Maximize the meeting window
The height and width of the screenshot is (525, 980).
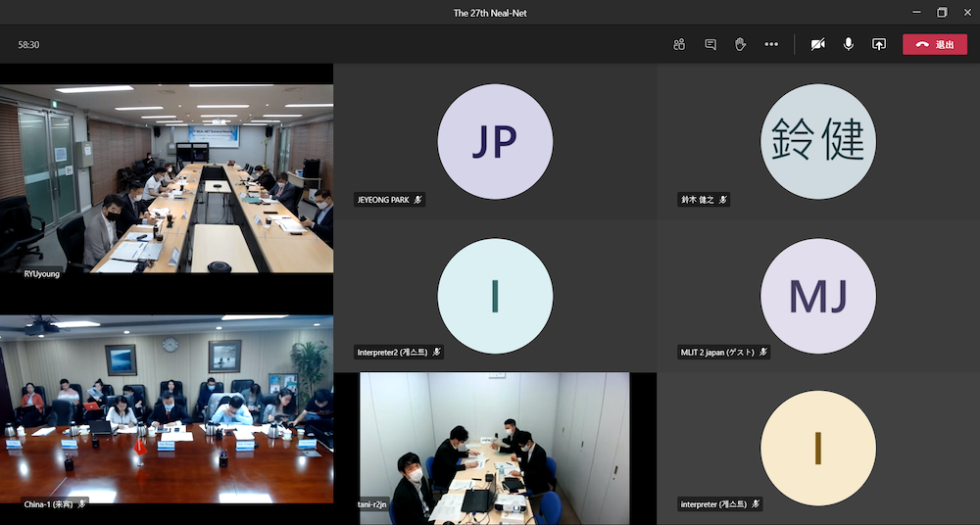pos(942,13)
